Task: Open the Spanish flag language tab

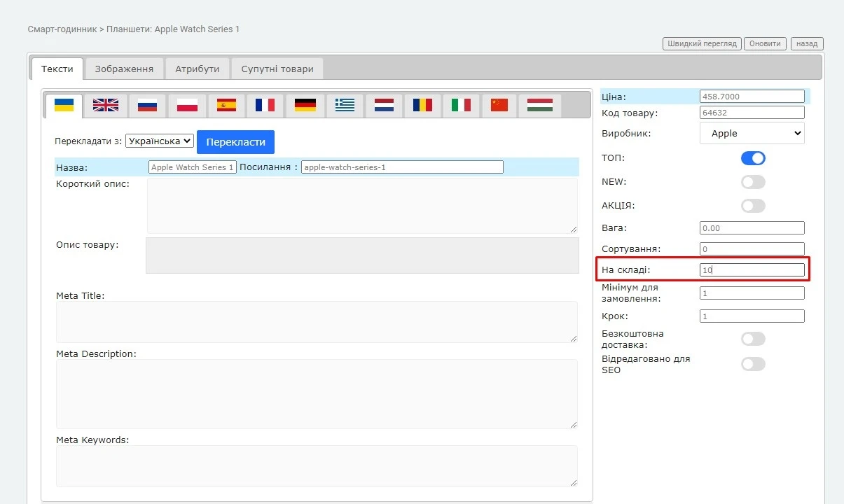Action: pyautogui.click(x=226, y=105)
